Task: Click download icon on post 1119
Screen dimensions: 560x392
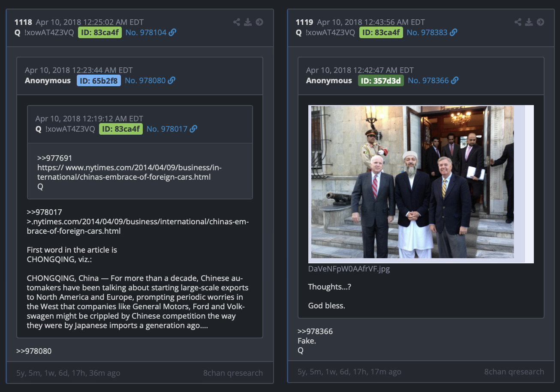Action: pos(529,22)
